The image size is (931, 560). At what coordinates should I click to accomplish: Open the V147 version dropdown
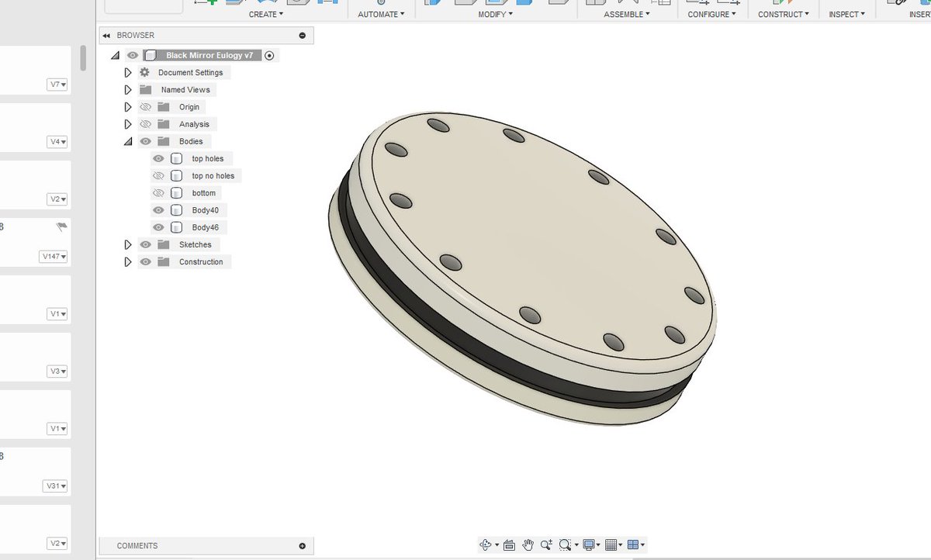[x=54, y=257]
